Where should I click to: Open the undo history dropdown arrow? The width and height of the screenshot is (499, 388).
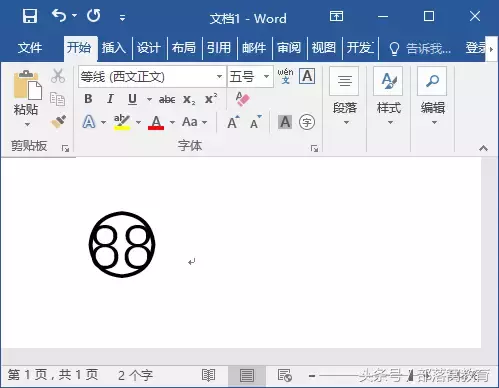[74, 16]
